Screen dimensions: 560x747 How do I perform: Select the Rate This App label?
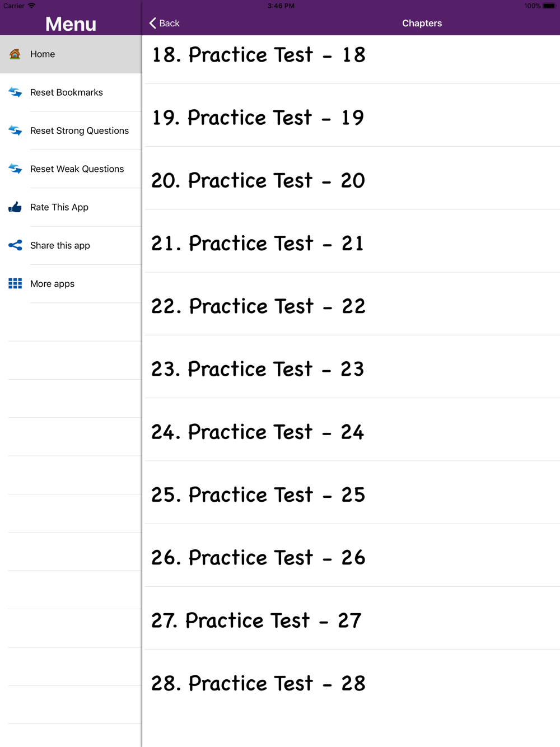[x=59, y=207]
